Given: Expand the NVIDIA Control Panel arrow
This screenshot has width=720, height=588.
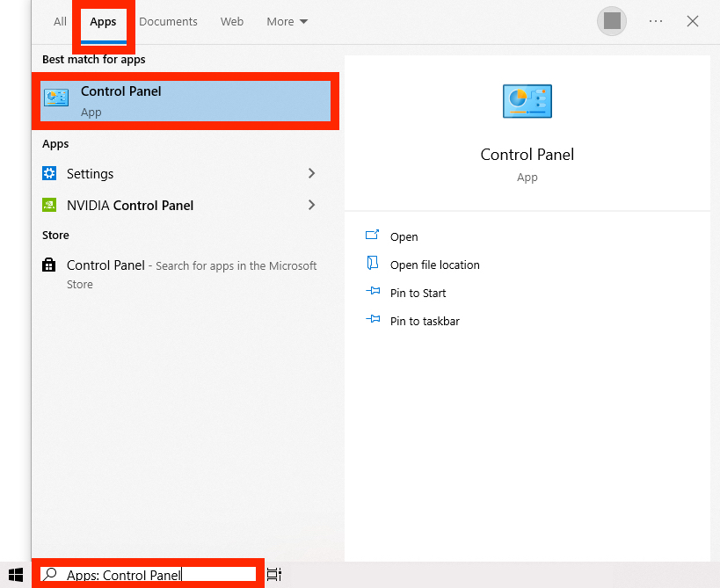Looking at the screenshot, I should click(x=312, y=205).
